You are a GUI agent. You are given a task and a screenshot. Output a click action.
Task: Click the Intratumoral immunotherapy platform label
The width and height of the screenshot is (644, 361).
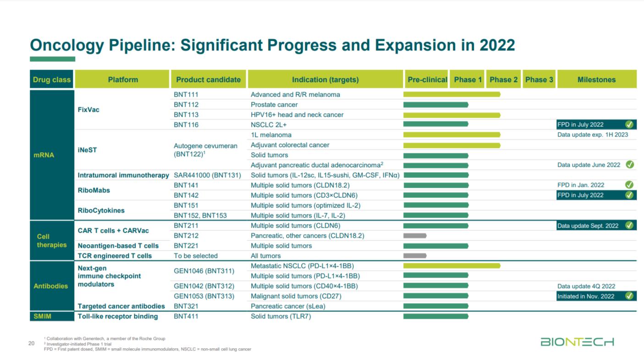(x=123, y=175)
